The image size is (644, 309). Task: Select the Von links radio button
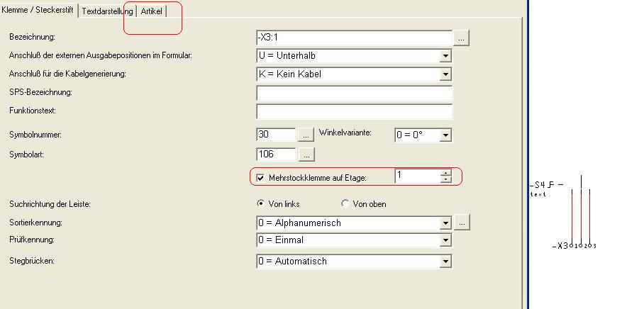tap(260, 203)
